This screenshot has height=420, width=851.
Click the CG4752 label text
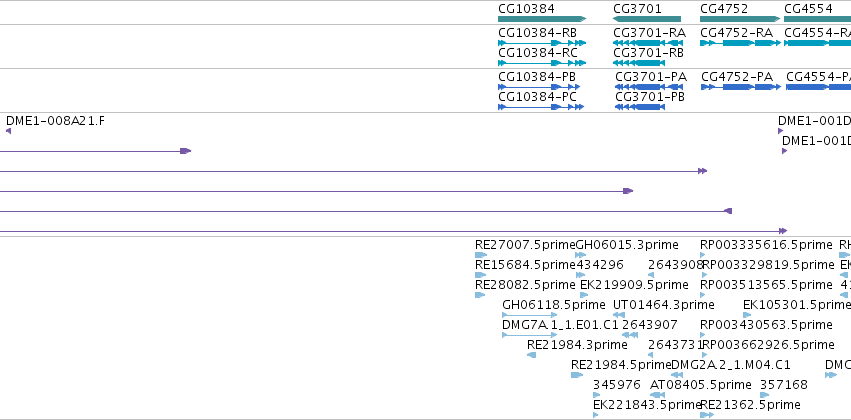coord(724,8)
